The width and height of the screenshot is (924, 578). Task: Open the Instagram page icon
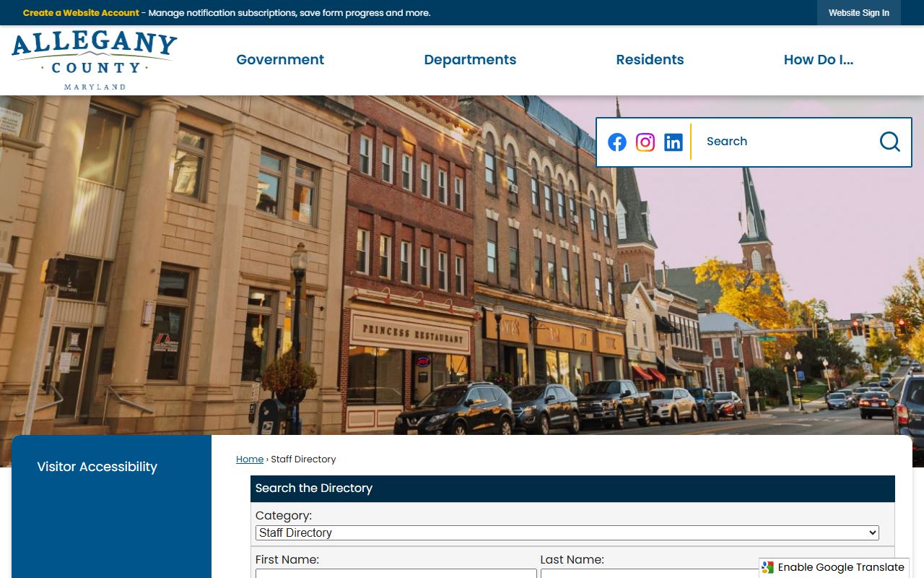point(645,142)
